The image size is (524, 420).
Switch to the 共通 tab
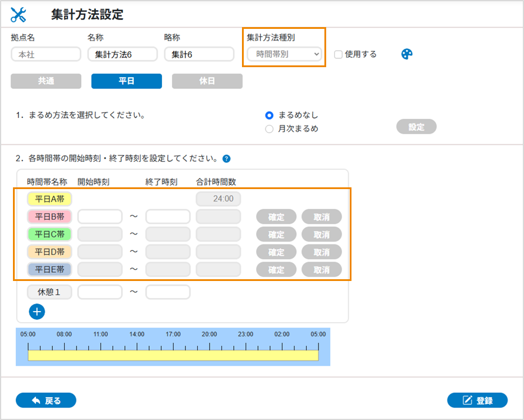pos(45,81)
